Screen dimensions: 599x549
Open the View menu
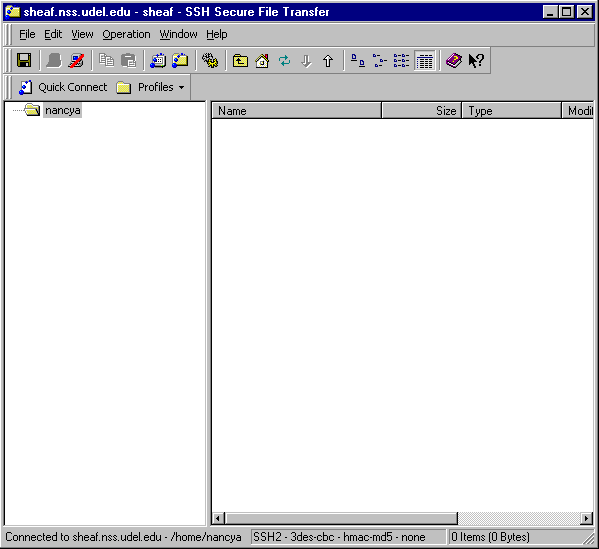pos(82,34)
